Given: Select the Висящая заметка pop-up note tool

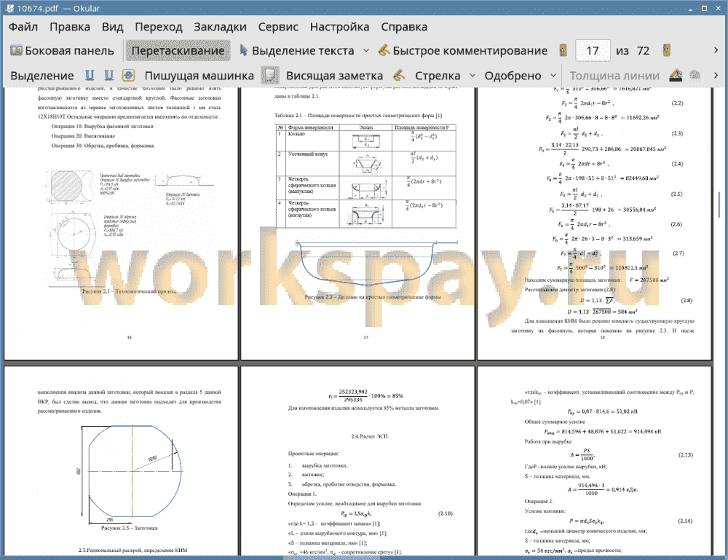Looking at the screenshot, I should coord(334,76).
